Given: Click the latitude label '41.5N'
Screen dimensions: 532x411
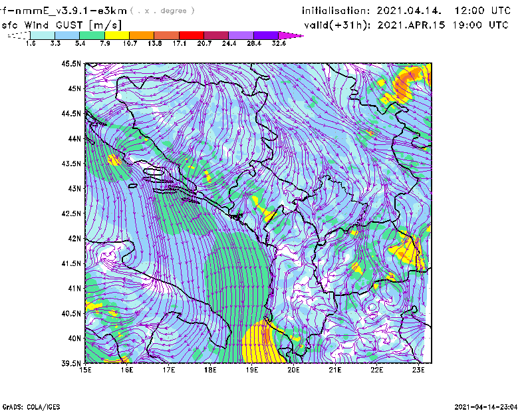Looking at the screenshot, I should pos(71,263).
